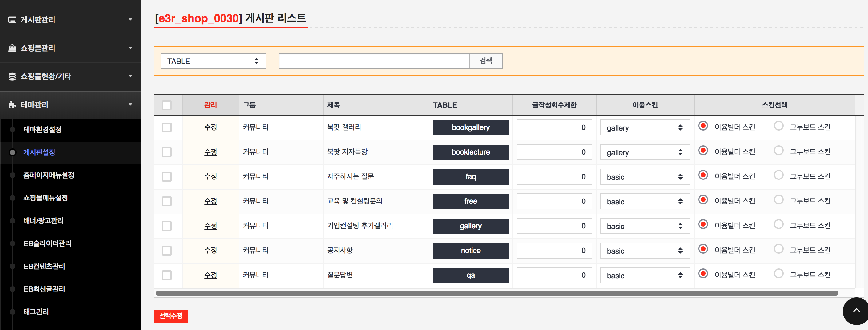Expand the 게시판관리 menu arrow

(x=130, y=20)
